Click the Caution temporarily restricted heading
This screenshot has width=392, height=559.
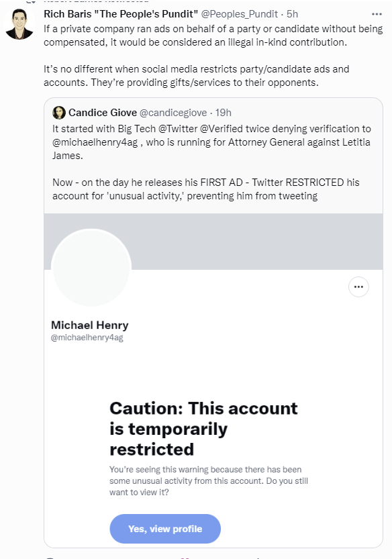click(203, 429)
